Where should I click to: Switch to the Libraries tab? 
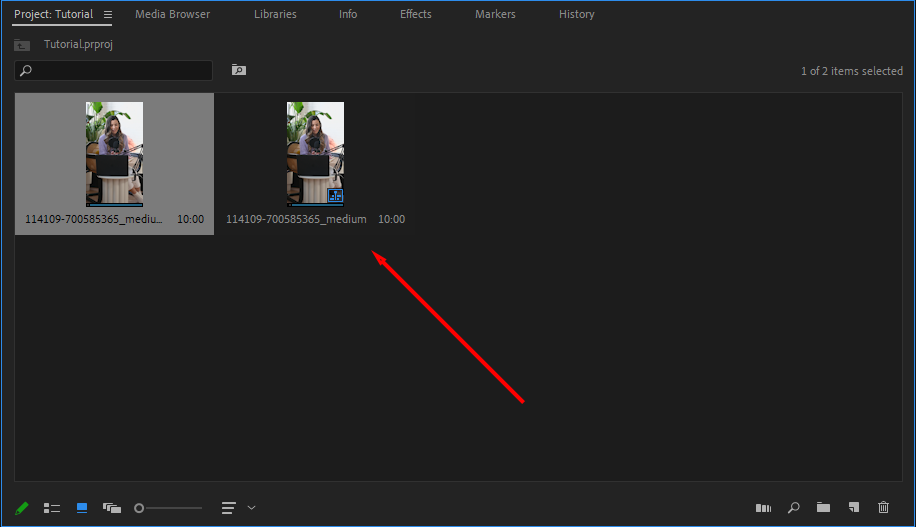click(275, 14)
